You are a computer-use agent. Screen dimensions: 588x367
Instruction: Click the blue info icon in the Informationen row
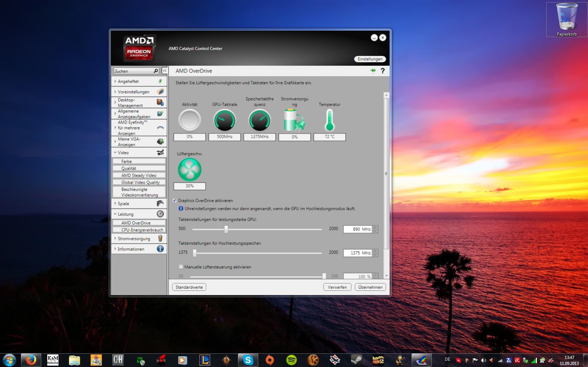point(160,249)
